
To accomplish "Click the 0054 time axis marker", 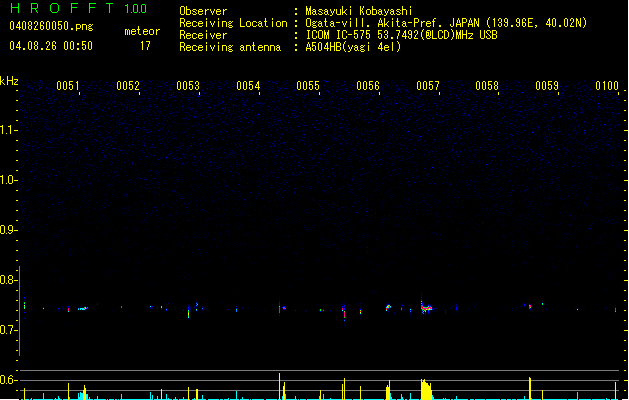I will pos(248,86).
